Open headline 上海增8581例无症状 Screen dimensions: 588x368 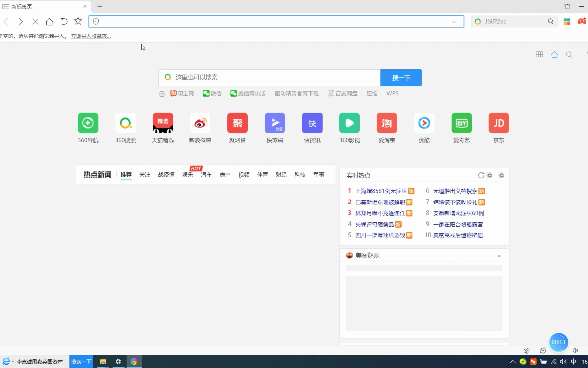(x=381, y=191)
